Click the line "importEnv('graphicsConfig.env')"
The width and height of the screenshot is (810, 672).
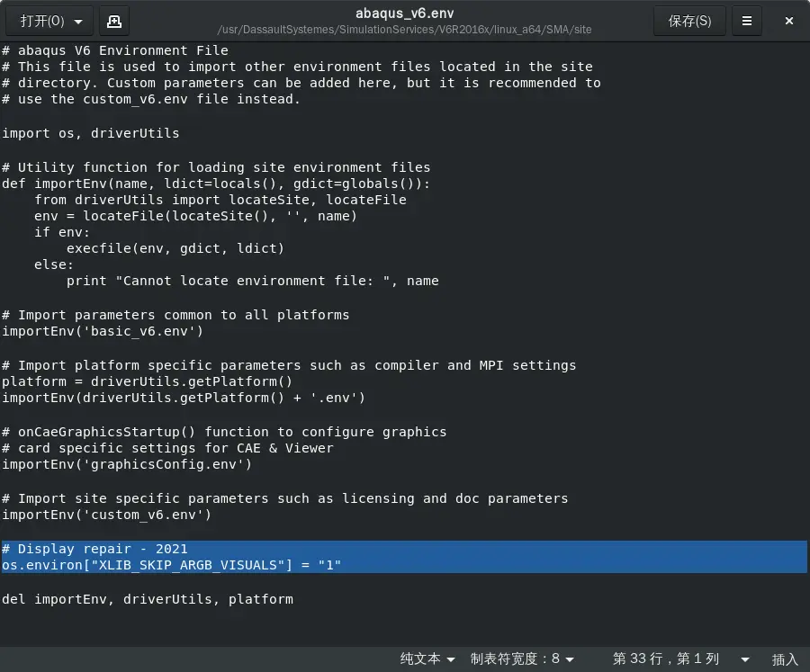click(x=127, y=464)
